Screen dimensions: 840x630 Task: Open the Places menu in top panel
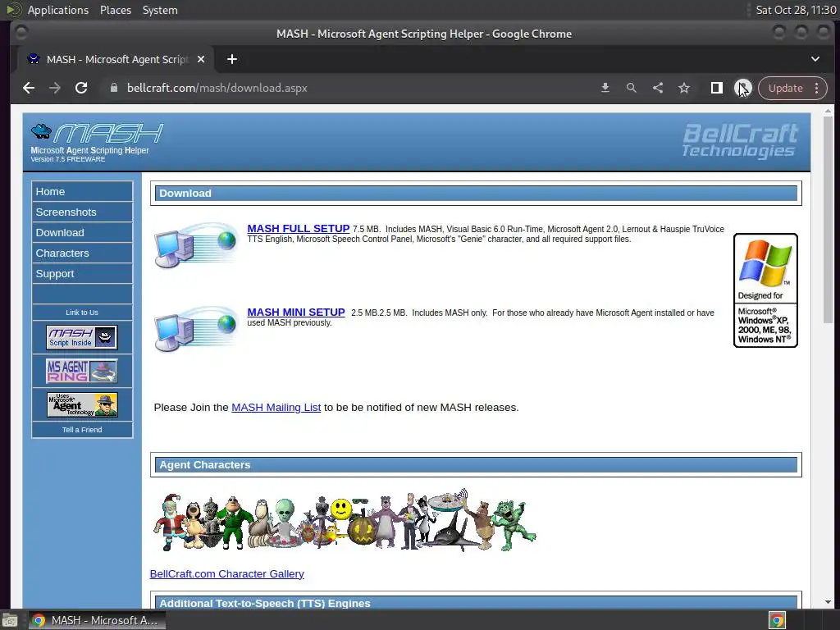[x=116, y=10]
